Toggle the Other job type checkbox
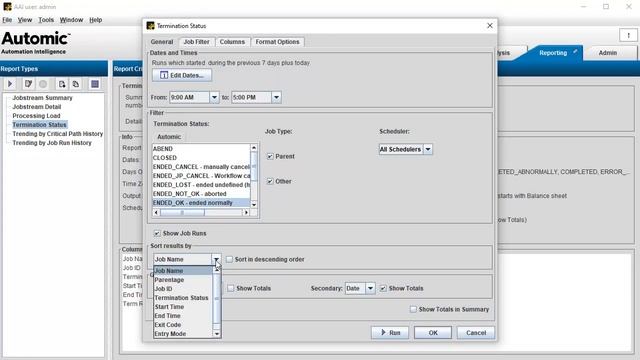Image resolution: width=640 pixels, height=360 pixels. tap(270, 181)
